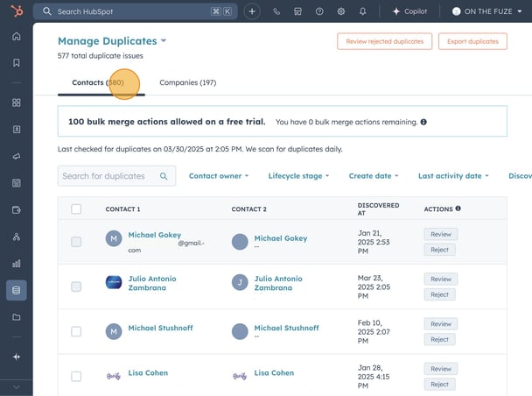This screenshot has width=532, height=396.
Task: Open Contact owner filter dropdown
Action: [219, 176]
